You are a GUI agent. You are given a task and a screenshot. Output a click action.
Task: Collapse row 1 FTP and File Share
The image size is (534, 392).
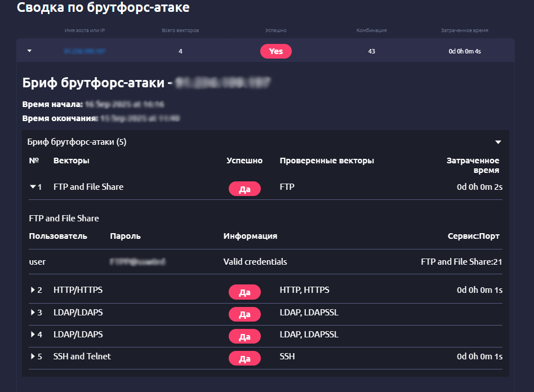[x=33, y=187]
